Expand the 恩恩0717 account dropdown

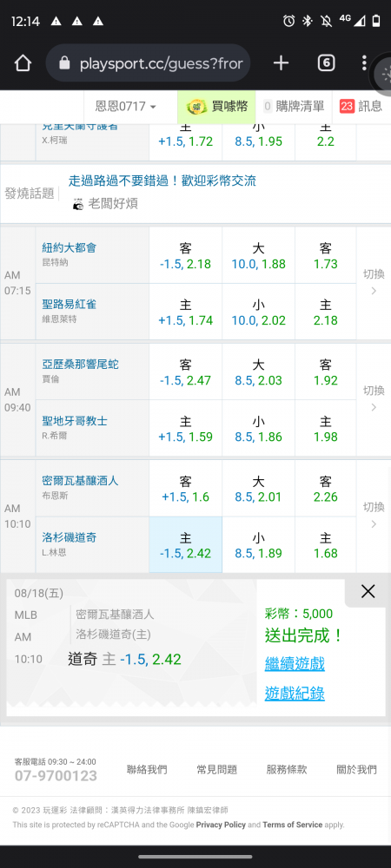[126, 106]
